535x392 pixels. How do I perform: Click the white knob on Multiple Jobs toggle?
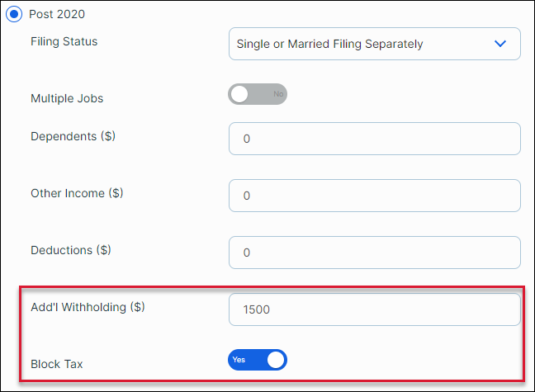[x=240, y=95]
